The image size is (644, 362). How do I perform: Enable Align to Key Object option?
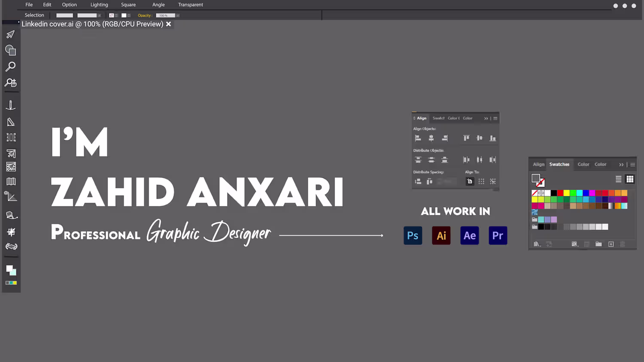(x=493, y=181)
